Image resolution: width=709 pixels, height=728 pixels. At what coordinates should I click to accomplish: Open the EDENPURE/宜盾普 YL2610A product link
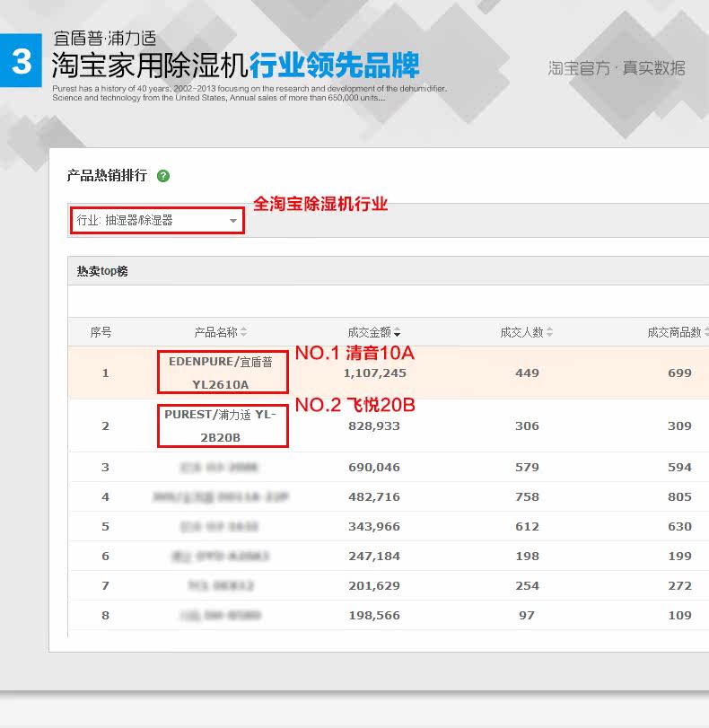point(221,373)
